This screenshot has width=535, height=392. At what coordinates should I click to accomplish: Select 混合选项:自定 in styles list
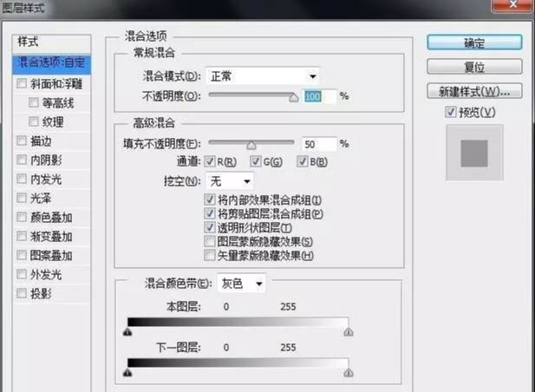point(51,63)
